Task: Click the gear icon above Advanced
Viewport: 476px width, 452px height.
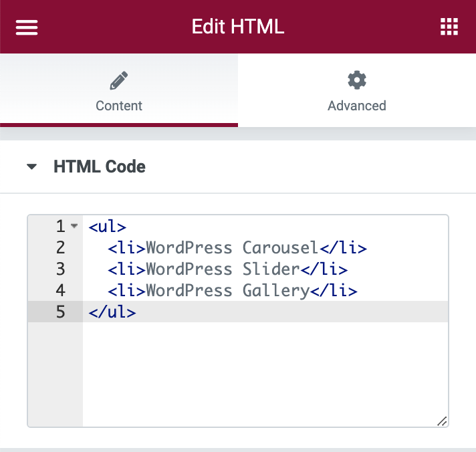Action: pyautogui.click(x=357, y=81)
